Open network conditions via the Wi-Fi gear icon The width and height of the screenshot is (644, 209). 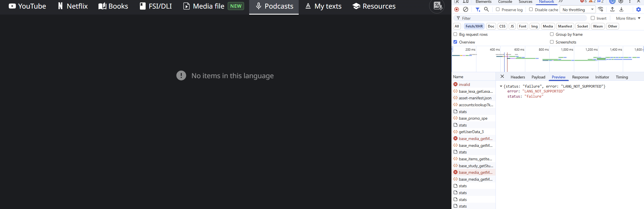click(x=601, y=9)
